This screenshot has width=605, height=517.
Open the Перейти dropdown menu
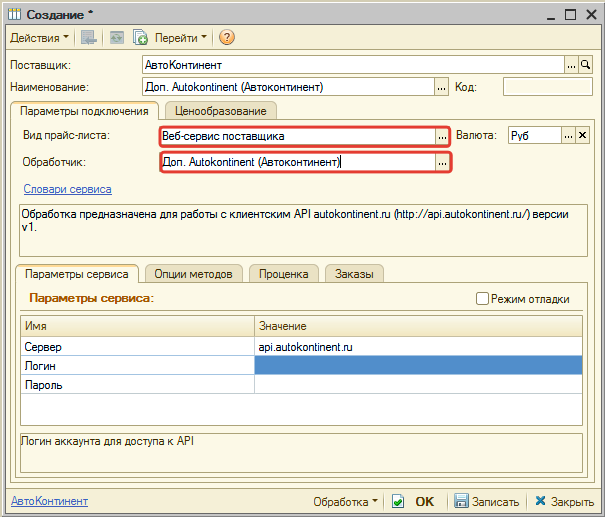coord(181,38)
